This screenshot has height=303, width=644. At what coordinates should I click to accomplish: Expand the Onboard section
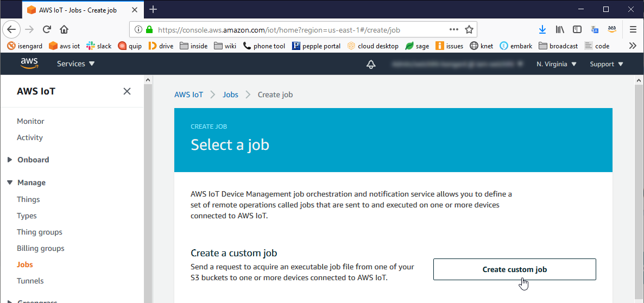tap(28, 160)
